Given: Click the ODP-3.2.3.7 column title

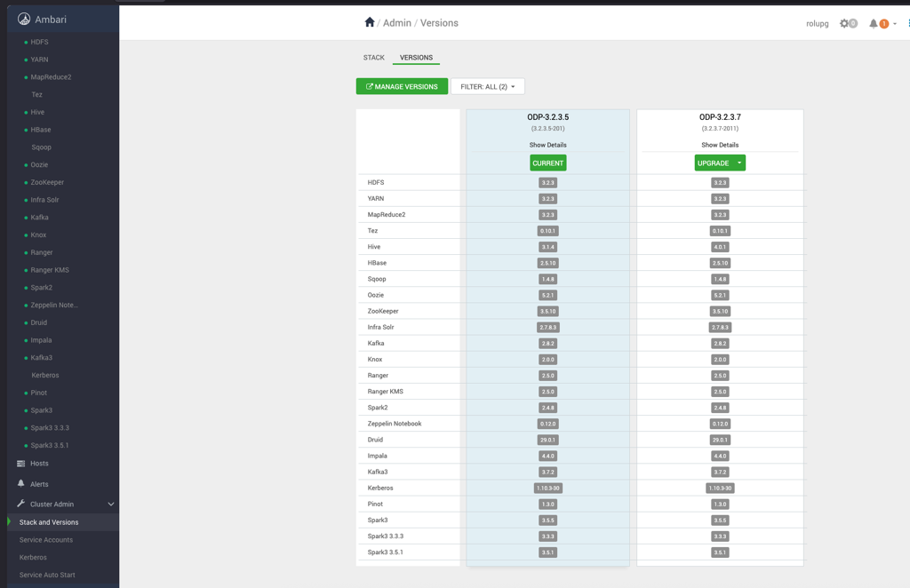Looking at the screenshot, I should [720, 117].
